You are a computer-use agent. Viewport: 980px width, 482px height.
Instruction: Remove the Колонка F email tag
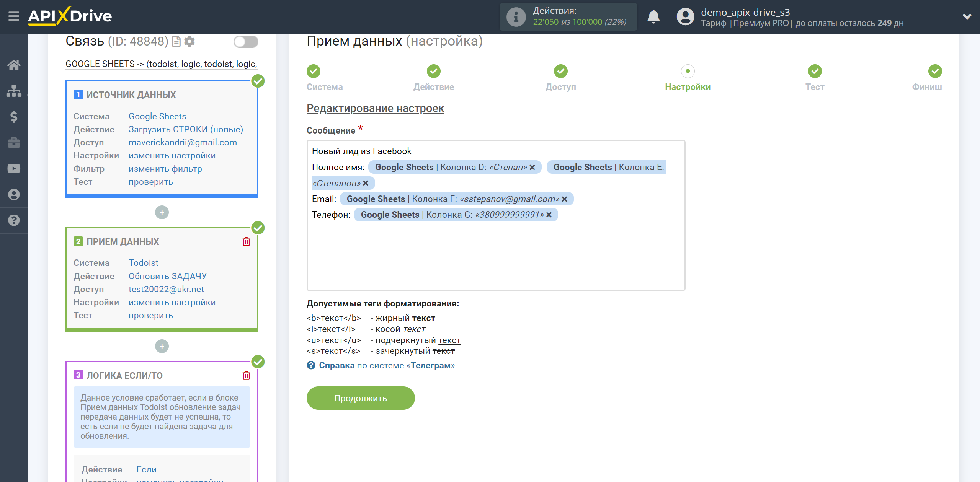564,199
